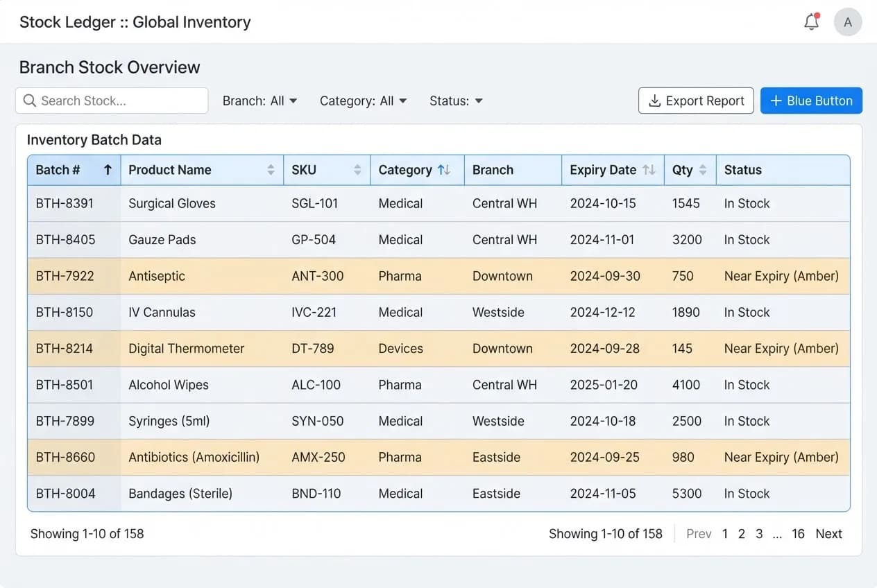This screenshot has width=877, height=588.
Task: Click the Blue Button
Action: 811,101
